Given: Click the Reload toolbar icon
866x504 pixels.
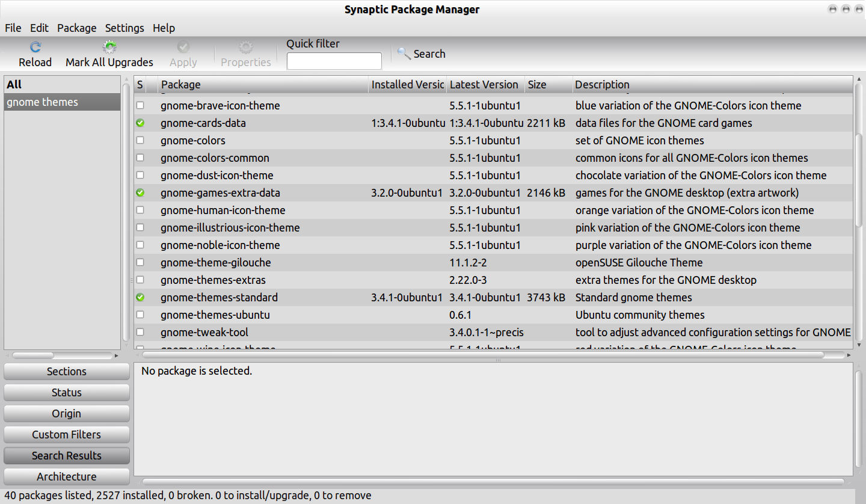Looking at the screenshot, I should (35, 47).
